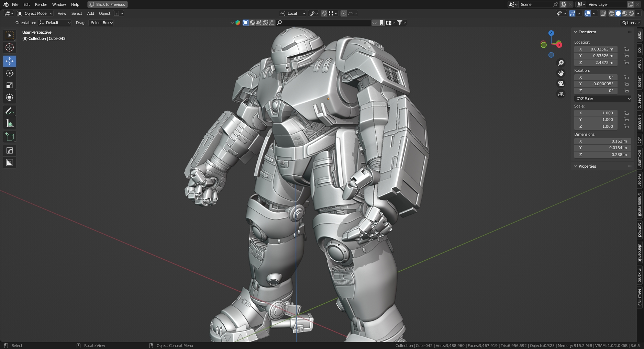This screenshot has width=644, height=349.
Task: Switch to rendered viewport shading
Action: pos(631,13)
